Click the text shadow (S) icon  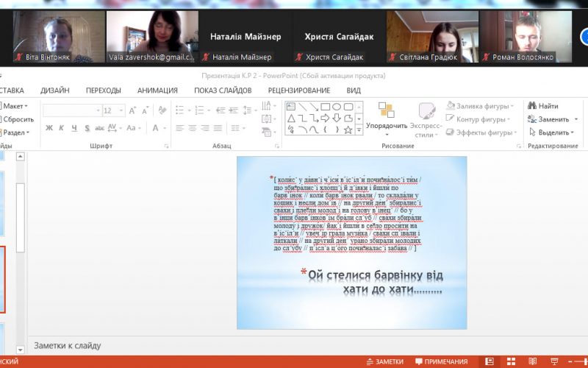86,128
